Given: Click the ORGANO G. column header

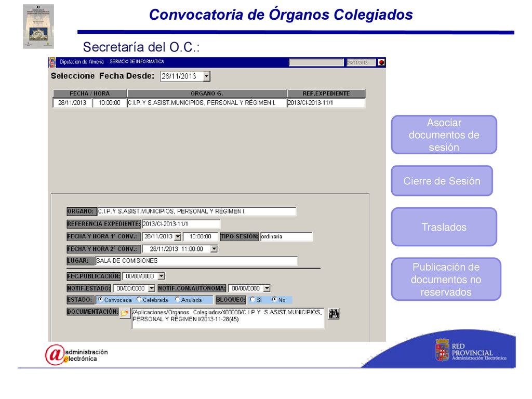Looking at the screenshot, I should pyautogui.click(x=207, y=94).
